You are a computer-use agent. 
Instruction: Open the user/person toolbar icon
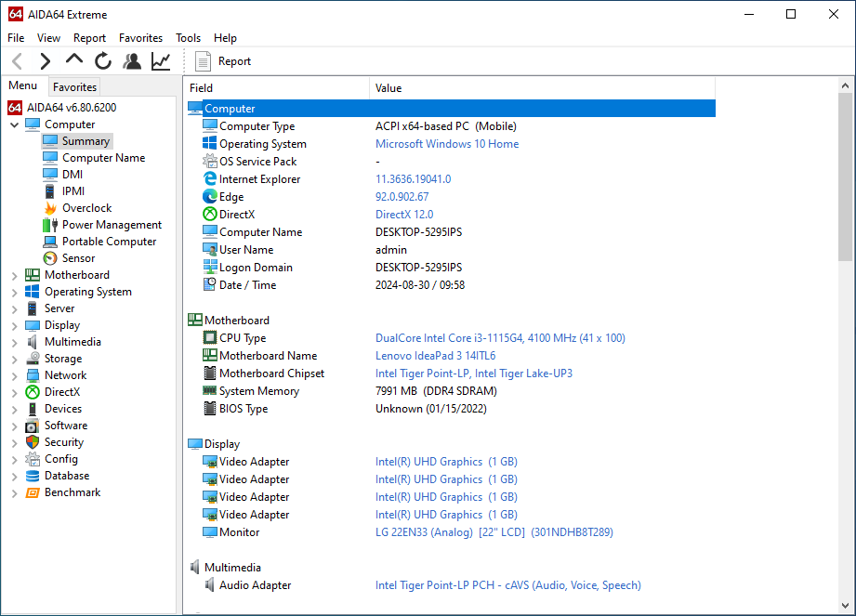pyautogui.click(x=132, y=61)
